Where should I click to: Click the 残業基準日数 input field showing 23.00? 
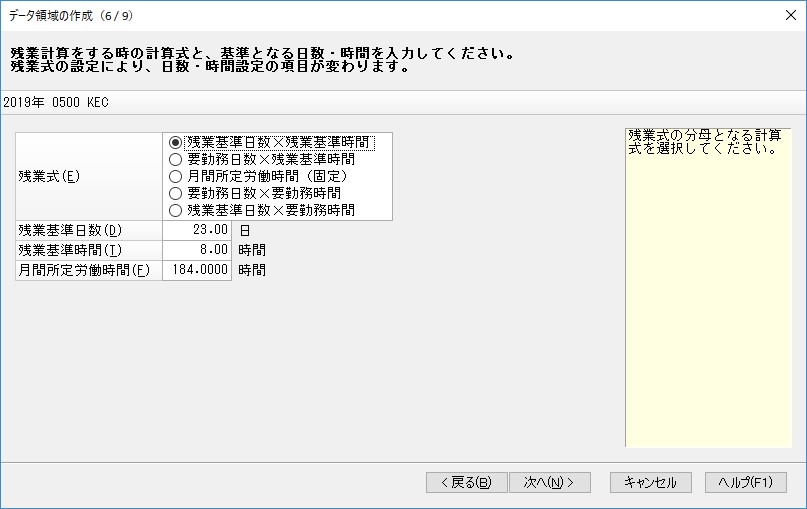pos(197,230)
